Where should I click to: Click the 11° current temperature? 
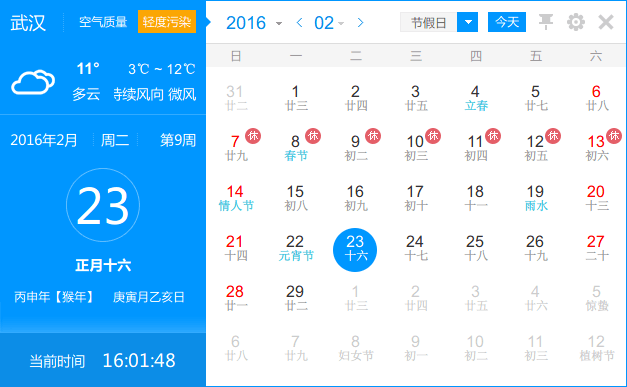pyautogui.click(x=88, y=69)
